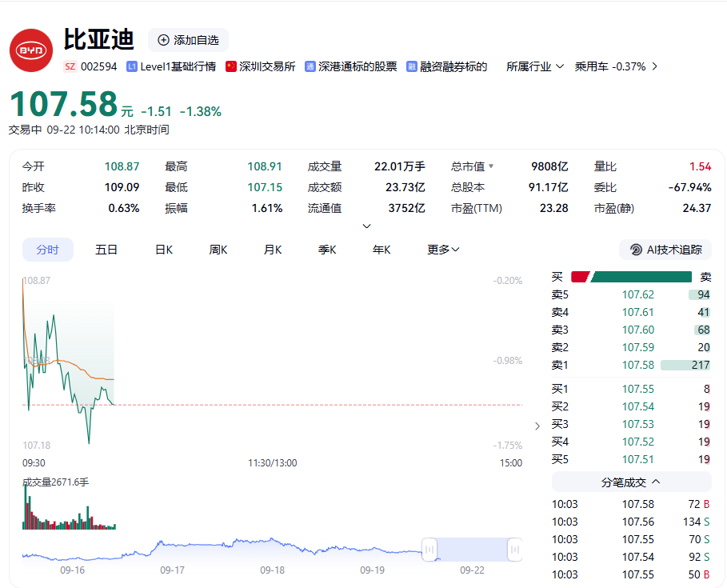Click the stock code 002594
The image size is (727, 588).
[98, 66]
